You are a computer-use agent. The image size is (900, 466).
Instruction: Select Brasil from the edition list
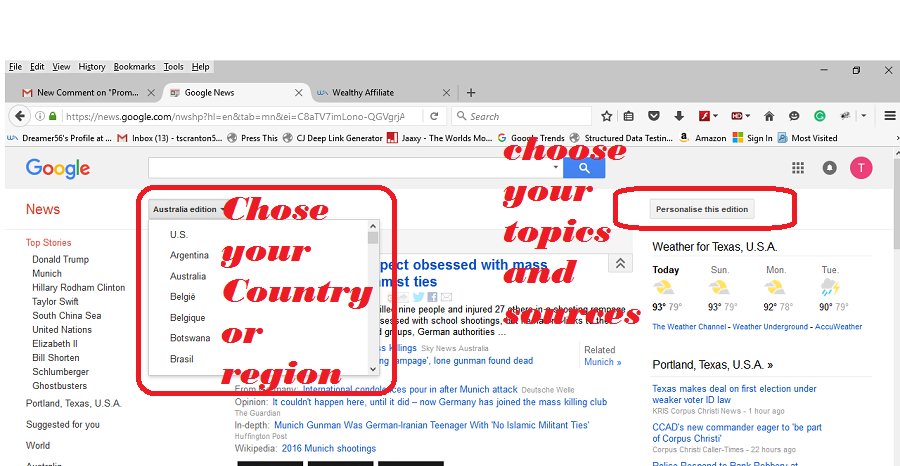coord(181,359)
